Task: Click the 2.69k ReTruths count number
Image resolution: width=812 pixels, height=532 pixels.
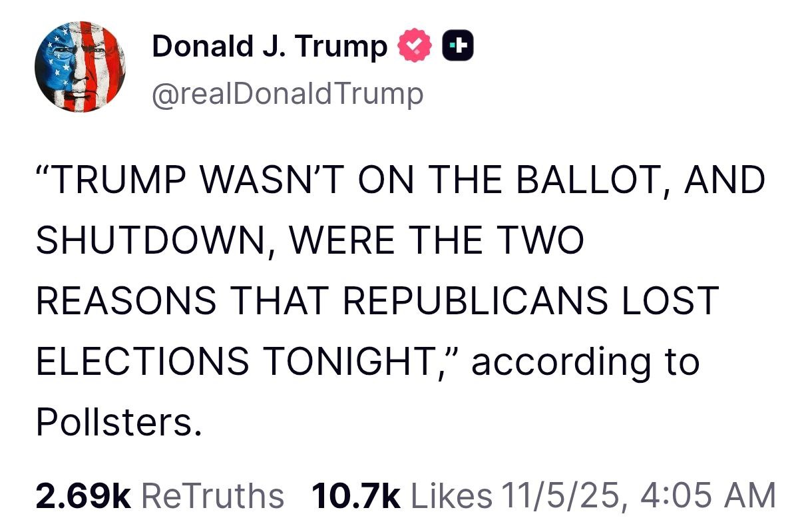Action: point(83,496)
